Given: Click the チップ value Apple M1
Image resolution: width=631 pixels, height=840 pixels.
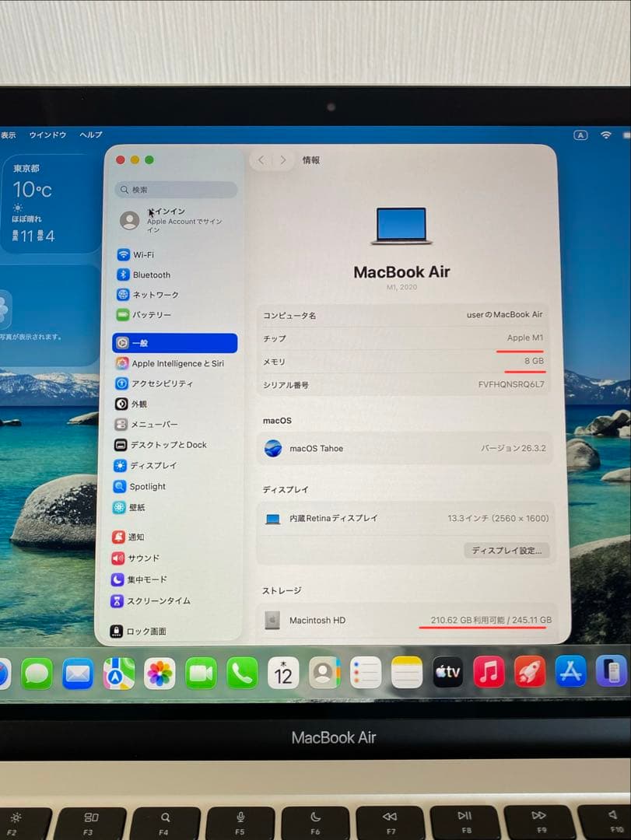Looking at the screenshot, I should pos(525,338).
